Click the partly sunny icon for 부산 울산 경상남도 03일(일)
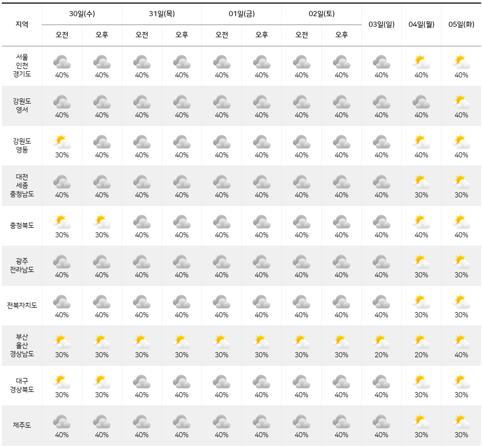This screenshot has height=448, width=482. point(381,342)
